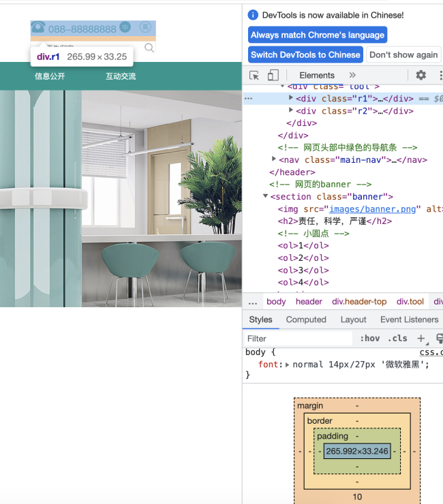Viewport: 443px width, 504px height.
Task: Show more DevTools tabs chevron
Action: [x=352, y=75]
